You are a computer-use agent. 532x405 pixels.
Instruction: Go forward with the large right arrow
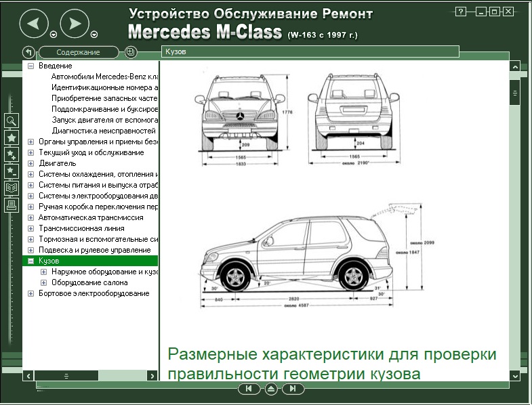point(75,23)
